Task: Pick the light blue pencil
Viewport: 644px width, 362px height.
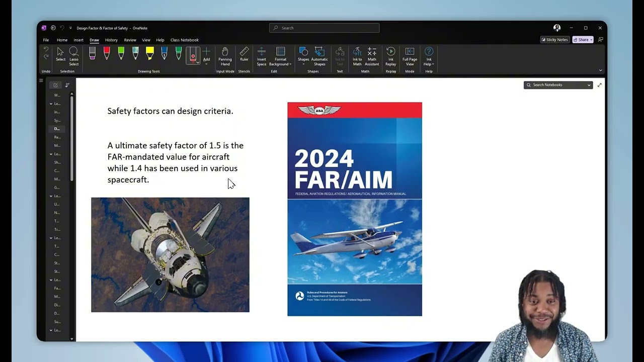Action: pos(135,53)
